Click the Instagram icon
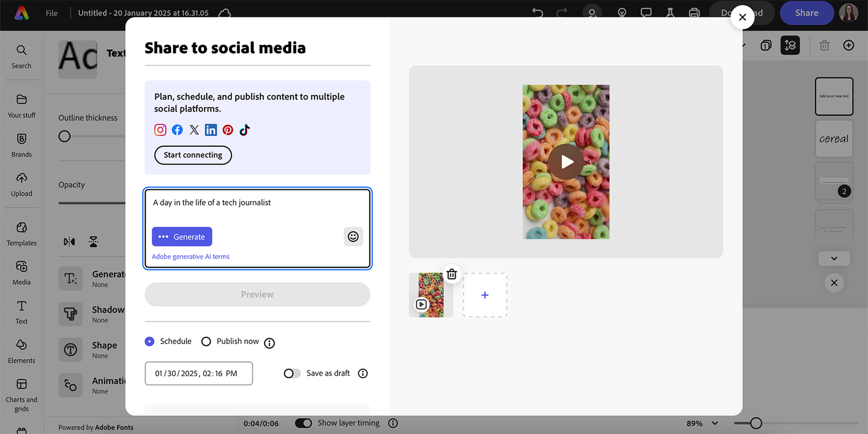Screen dimensions: 868x434 click(x=160, y=130)
